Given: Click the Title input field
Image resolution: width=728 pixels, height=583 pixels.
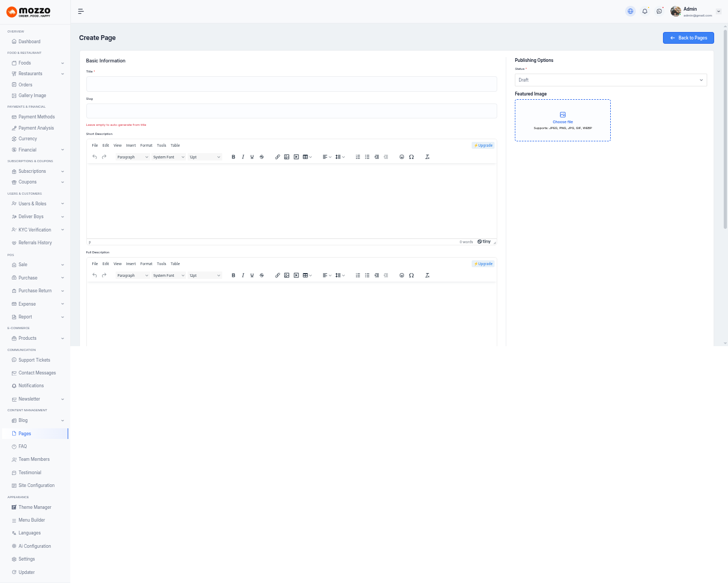Looking at the screenshot, I should [x=292, y=84].
